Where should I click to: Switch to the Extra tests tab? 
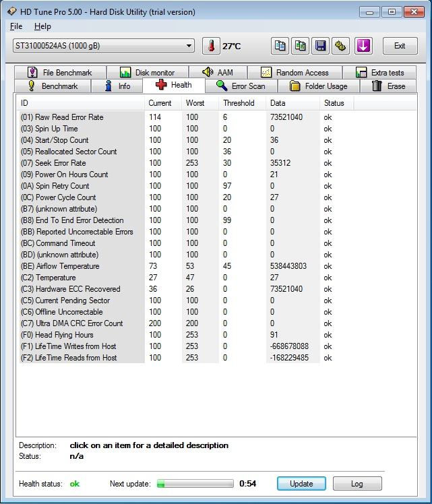[x=379, y=72]
